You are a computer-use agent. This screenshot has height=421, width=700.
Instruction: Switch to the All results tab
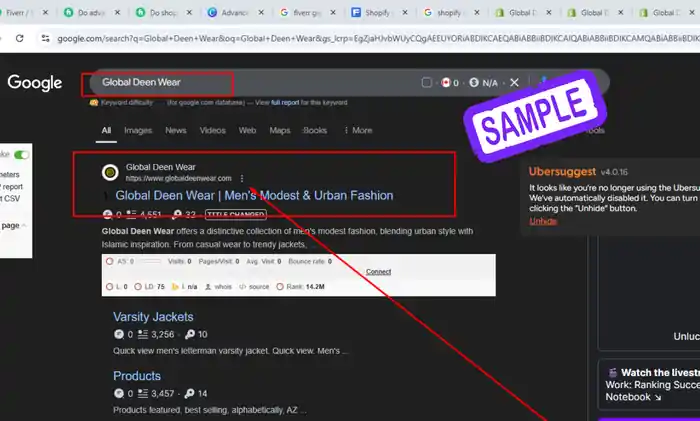[106, 130]
